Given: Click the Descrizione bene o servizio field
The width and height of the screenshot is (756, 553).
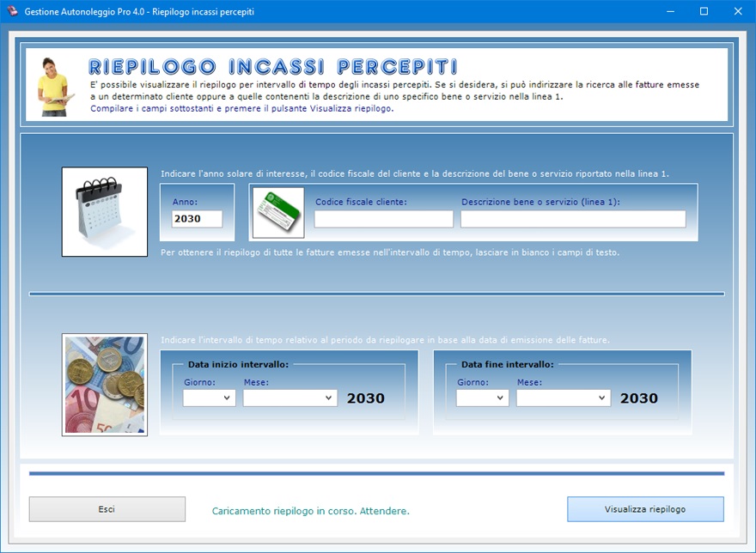Looking at the screenshot, I should point(573,219).
